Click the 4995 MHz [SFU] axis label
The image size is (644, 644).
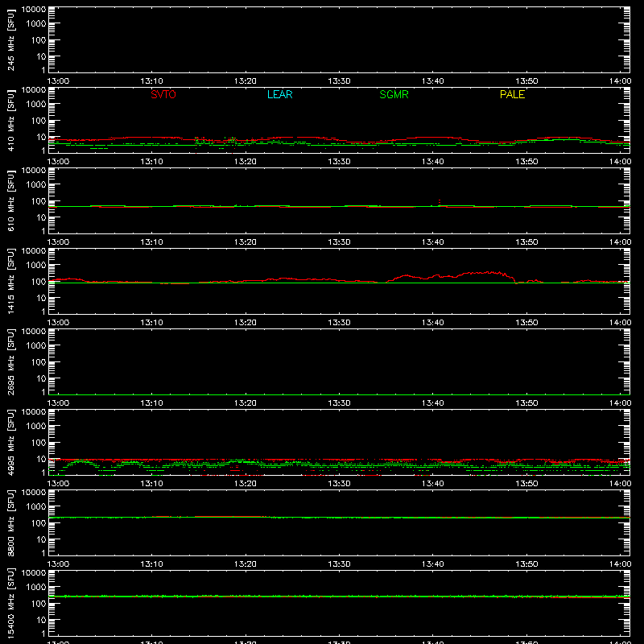click(10, 442)
